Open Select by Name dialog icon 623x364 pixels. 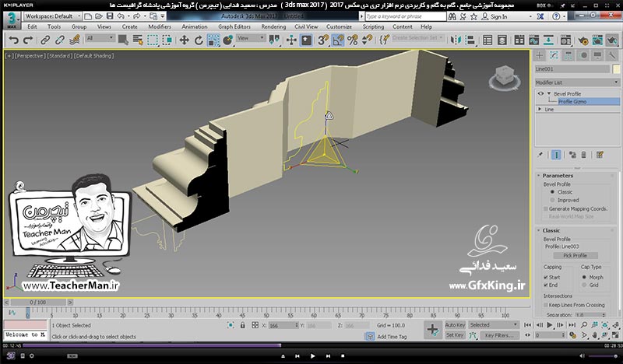click(x=138, y=40)
